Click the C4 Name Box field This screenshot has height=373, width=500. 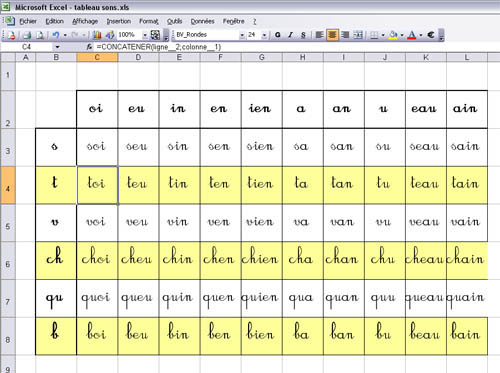point(27,47)
